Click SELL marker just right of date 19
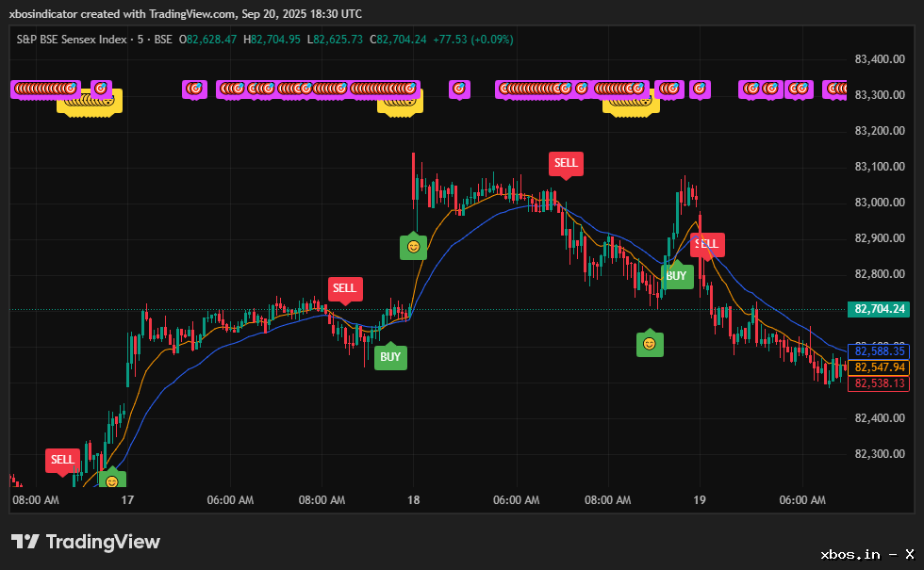Screen dimensions: 924x570 [706, 244]
